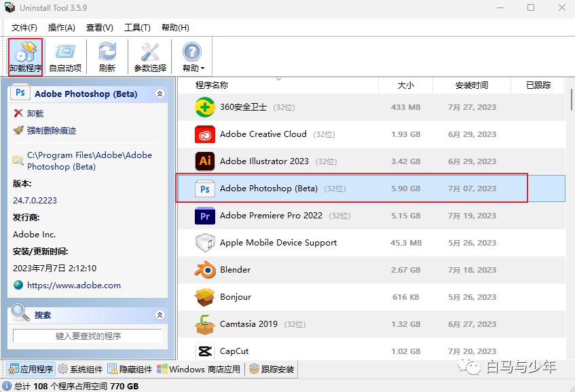Click Apple Mobile Device Support icon
Screen dimensions: 575x392
point(204,243)
